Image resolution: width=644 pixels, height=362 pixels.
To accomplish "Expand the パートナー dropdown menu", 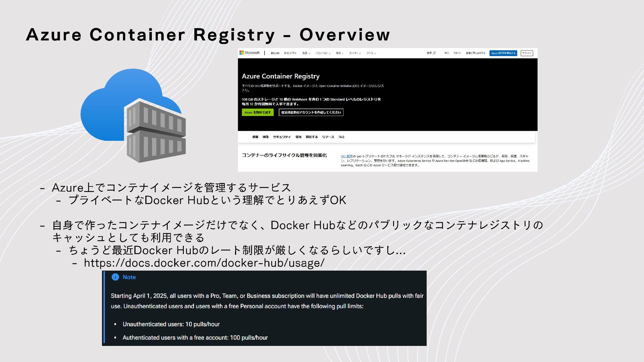I will (x=355, y=53).
